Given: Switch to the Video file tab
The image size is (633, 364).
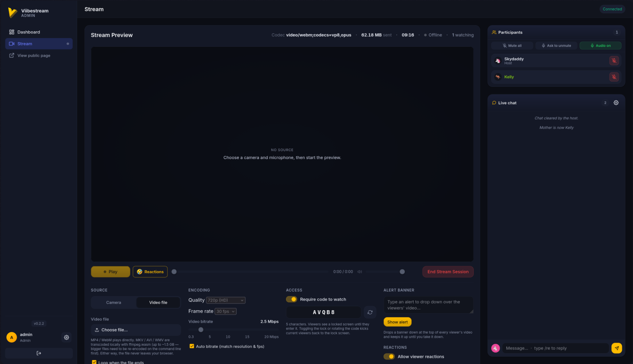Looking at the screenshot, I should click(x=158, y=303).
